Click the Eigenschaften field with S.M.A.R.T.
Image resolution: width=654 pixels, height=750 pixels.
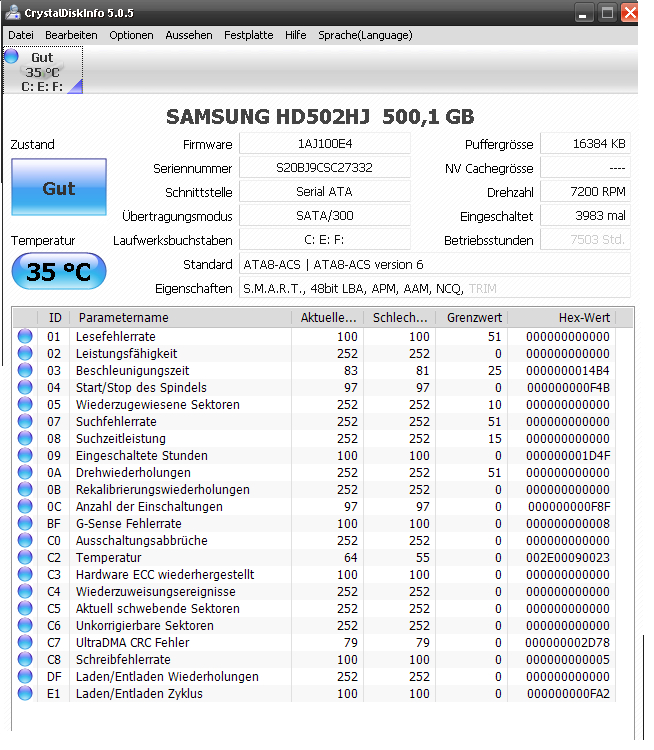coord(435,288)
